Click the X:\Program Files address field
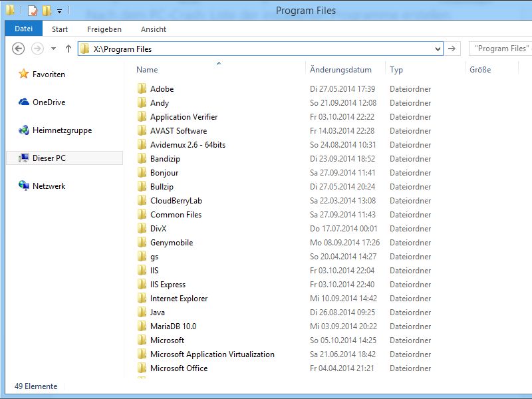532x399 pixels. (x=261, y=49)
